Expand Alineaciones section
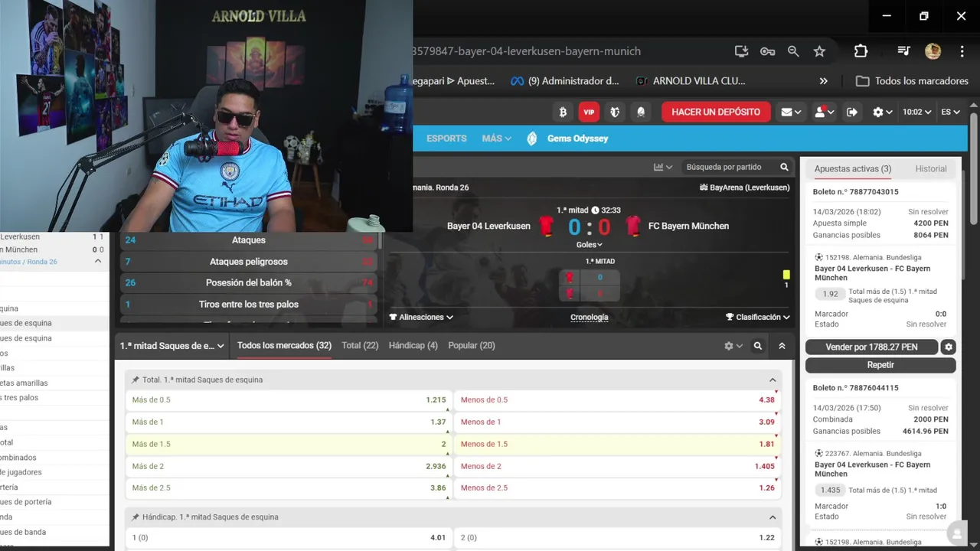 pyautogui.click(x=421, y=317)
